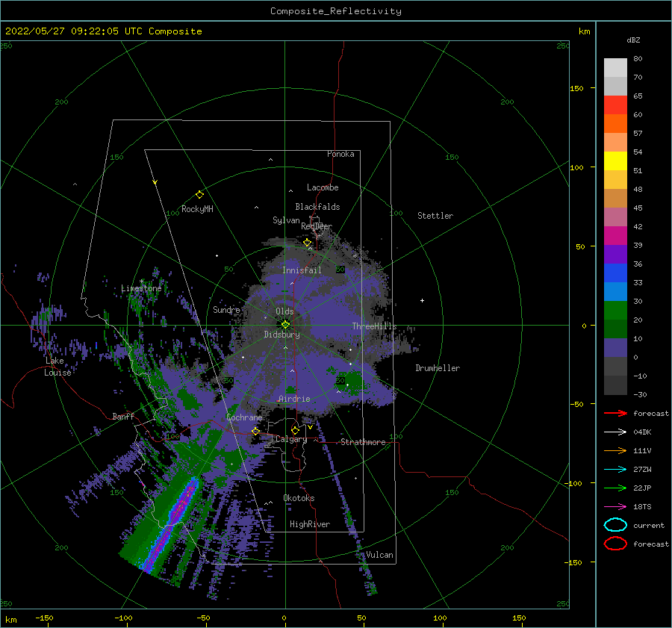Click the magenta 18TS arrow icon

615,507
